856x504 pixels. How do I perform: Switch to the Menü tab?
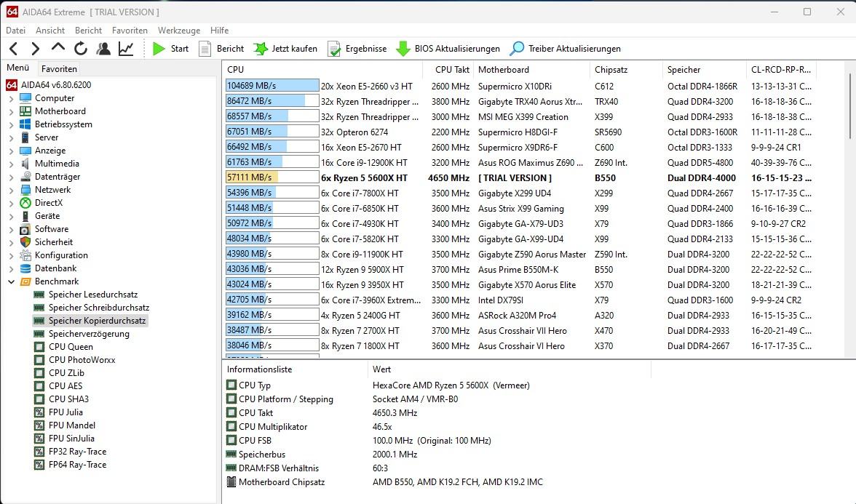pos(18,68)
